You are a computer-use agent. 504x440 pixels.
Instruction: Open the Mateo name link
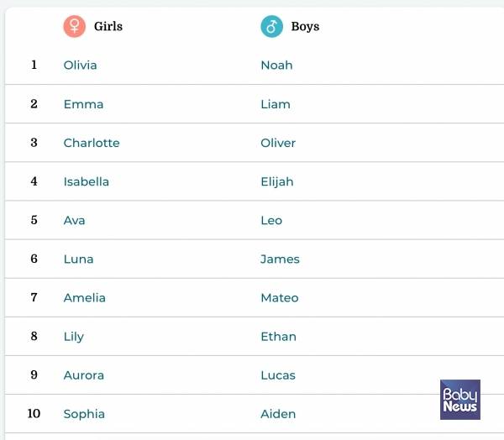coord(280,297)
